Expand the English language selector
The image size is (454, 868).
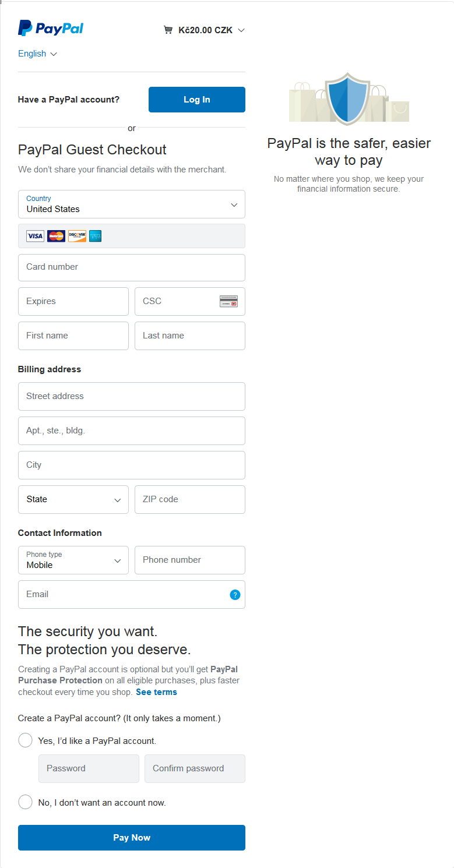pyautogui.click(x=37, y=54)
